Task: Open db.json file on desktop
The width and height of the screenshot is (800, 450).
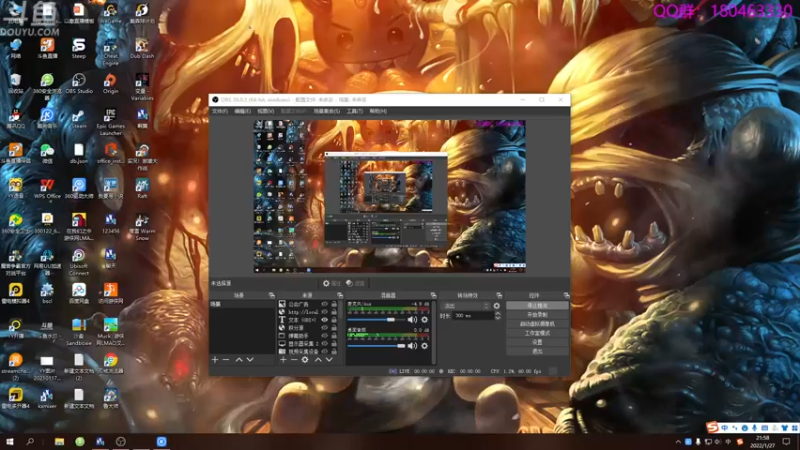Action: point(79,154)
